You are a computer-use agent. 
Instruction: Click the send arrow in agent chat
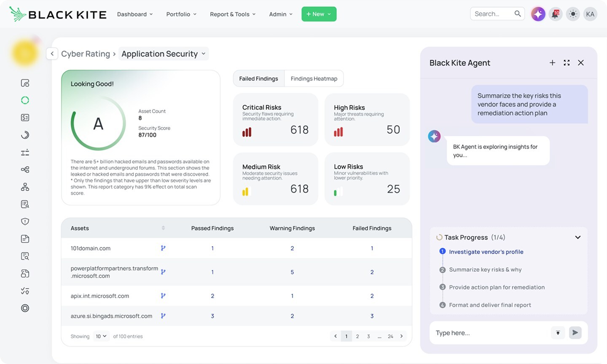pos(575,333)
